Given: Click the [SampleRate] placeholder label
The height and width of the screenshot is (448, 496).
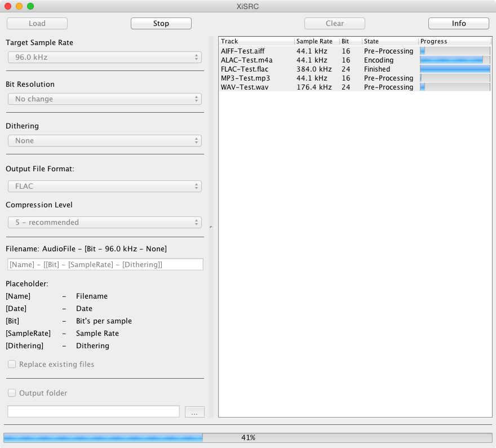Looking at the screenshot, I should coord(28,333).
